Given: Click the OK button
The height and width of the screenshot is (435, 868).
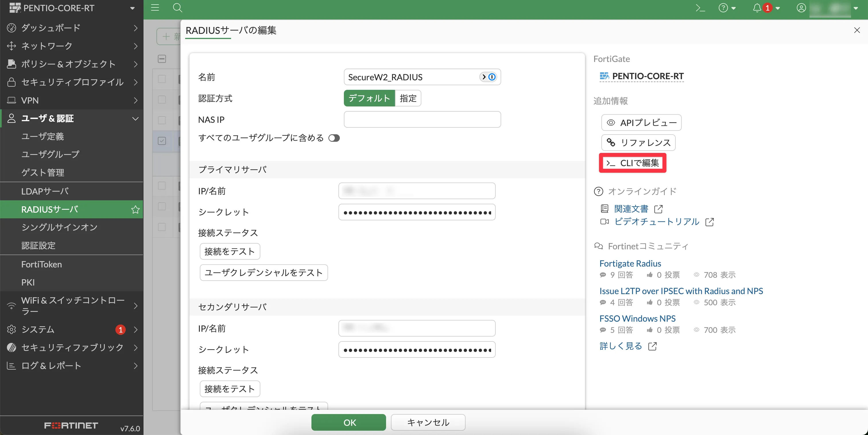Looking at the screenshot, I should click(349, 423).
